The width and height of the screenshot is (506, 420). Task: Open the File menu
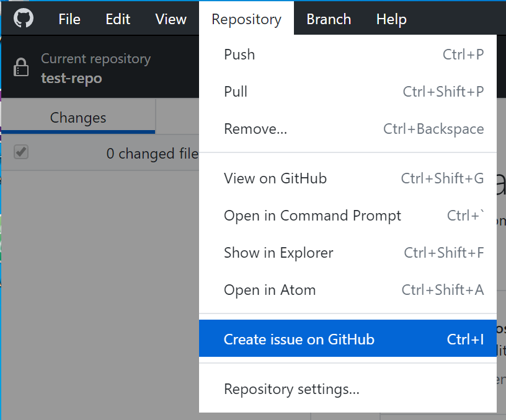69,19
